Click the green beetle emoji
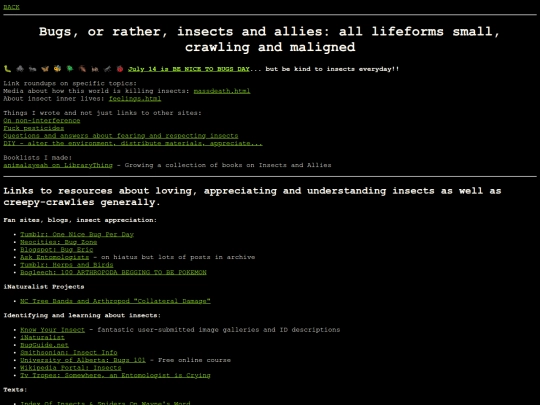 [70, 69]
